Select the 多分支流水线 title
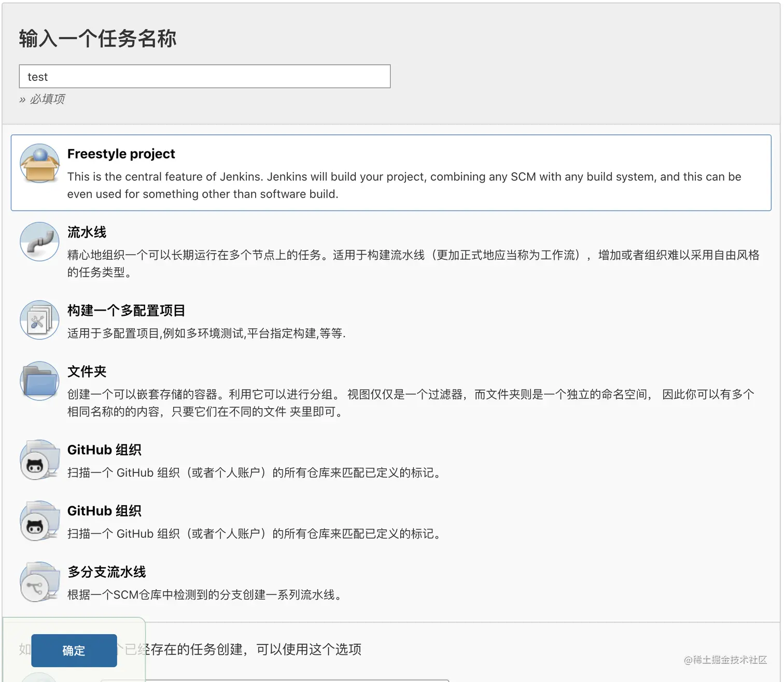 pyautogui.click(x=107, y=572)
